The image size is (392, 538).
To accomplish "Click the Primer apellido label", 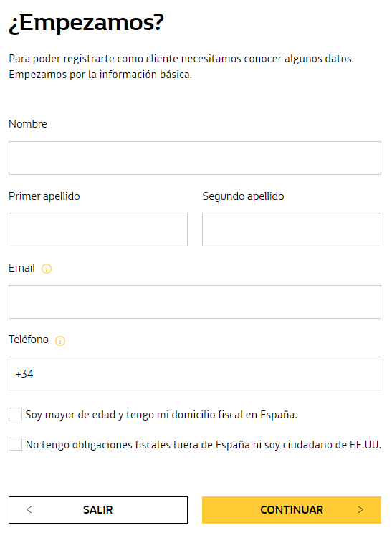I will [x=44, y=196].
